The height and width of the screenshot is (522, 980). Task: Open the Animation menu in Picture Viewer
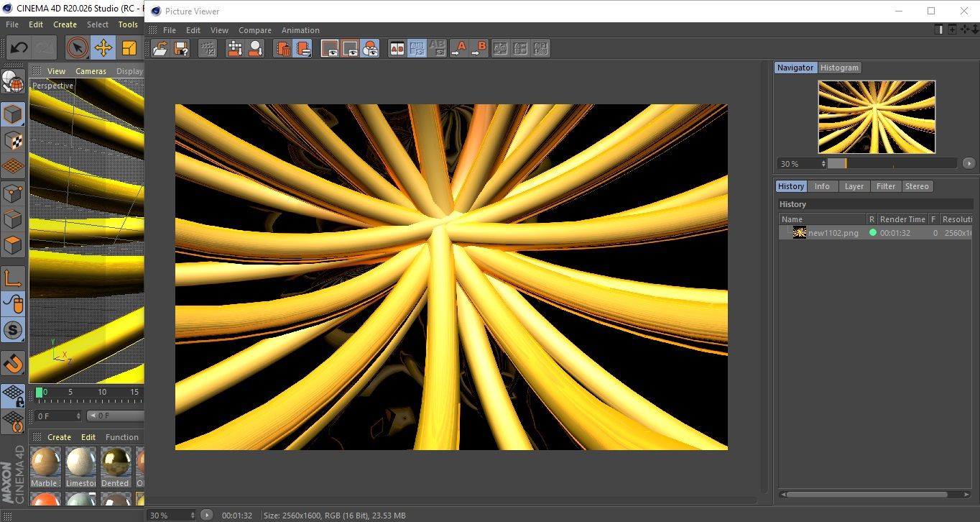point(300,30)
